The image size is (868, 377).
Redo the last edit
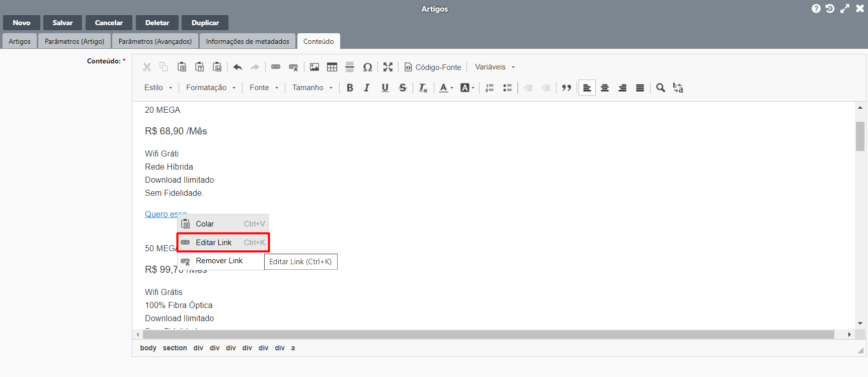point(255,67)
